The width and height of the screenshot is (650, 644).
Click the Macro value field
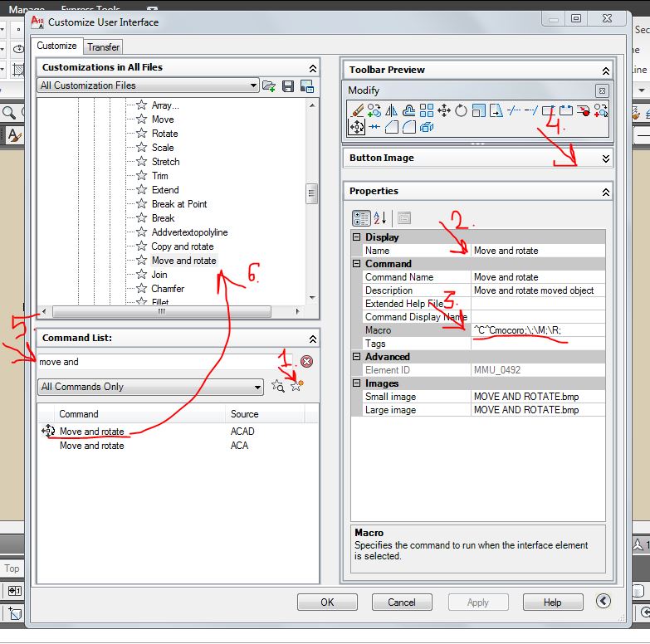pos(538,330)
